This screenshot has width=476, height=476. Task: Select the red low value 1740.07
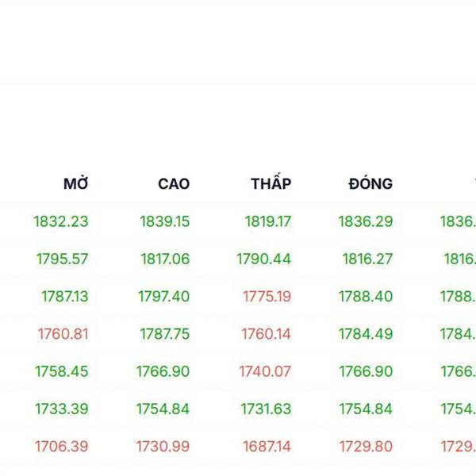coord(265,371)
